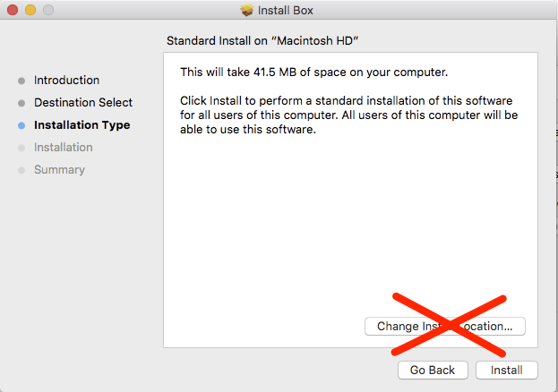Viewport: 558px width, 392px height.
Task: Click the faded bullet beside Installation
Action: (21, 148)
